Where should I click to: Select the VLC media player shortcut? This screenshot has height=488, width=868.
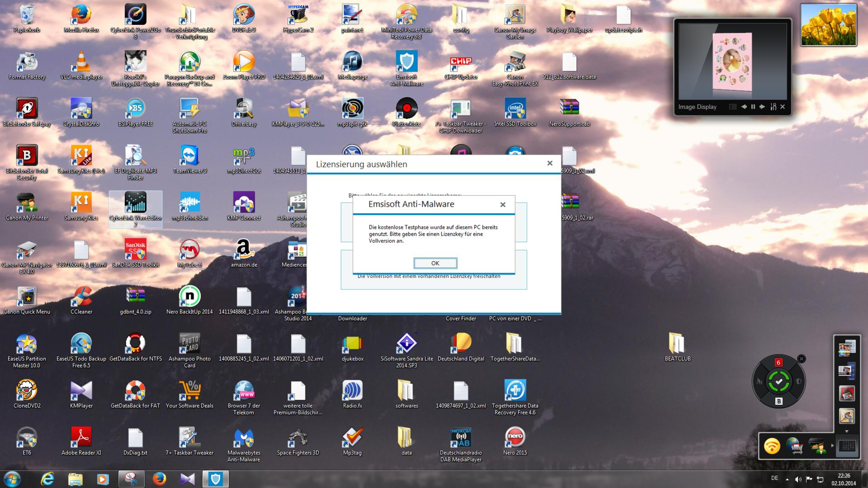pyautogui.click(x=81, y=66)
